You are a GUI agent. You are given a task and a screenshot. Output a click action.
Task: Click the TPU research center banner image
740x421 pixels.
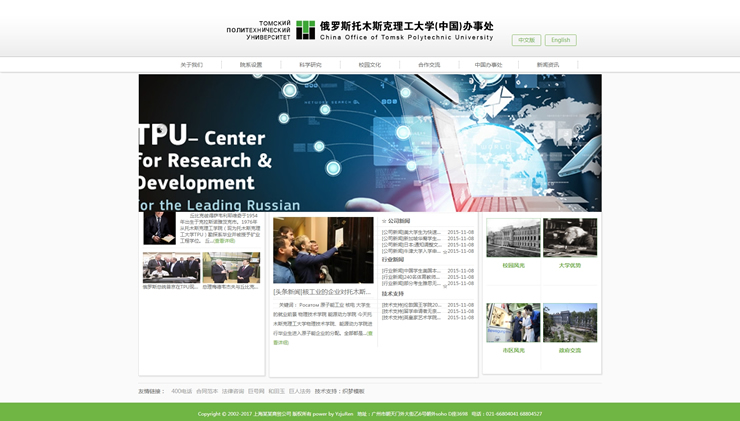(370, 142)
